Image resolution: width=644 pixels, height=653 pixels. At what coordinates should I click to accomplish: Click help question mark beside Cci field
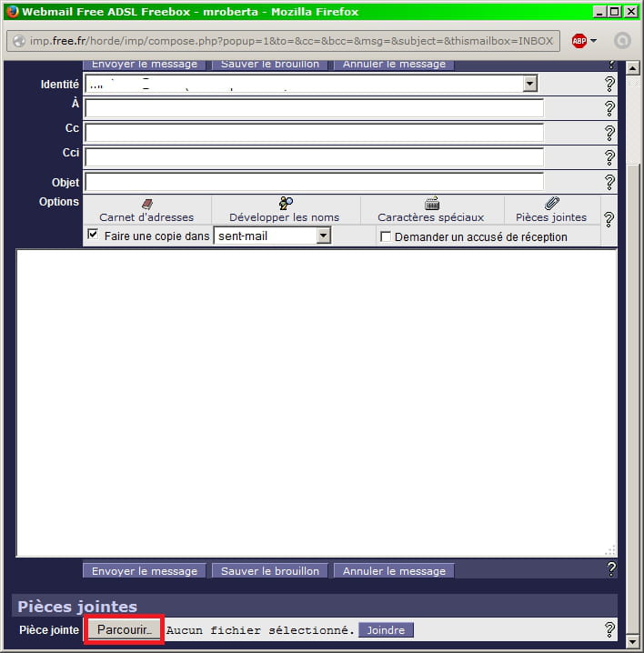tap(609, 157)
